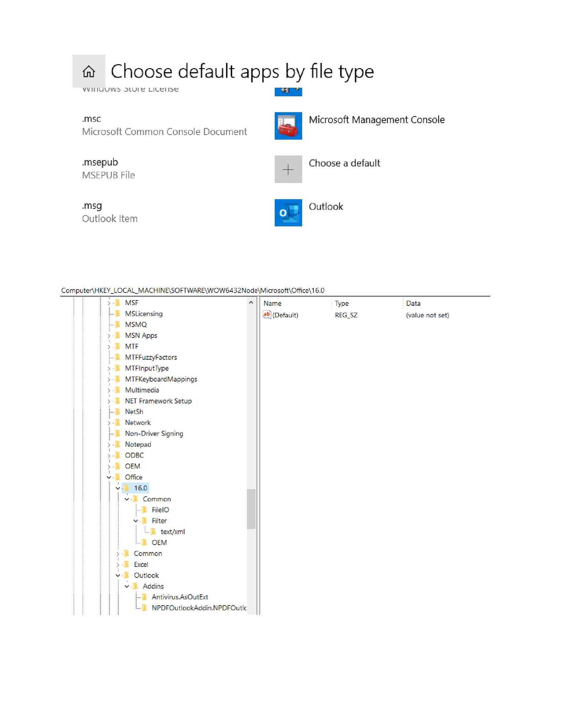Click the Addins folder icon
The height and width of the screenshot is (728, 562).
pyautogui.click(x=136, y=586)
